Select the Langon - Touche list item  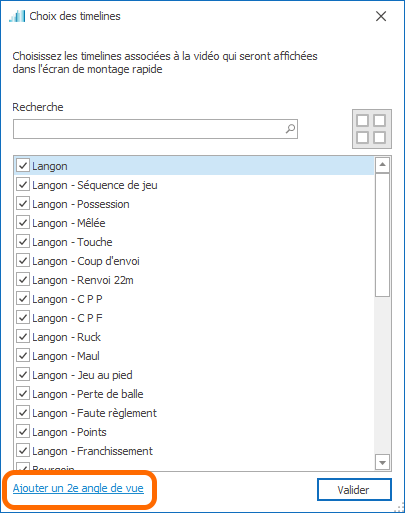tap(194, 242)
